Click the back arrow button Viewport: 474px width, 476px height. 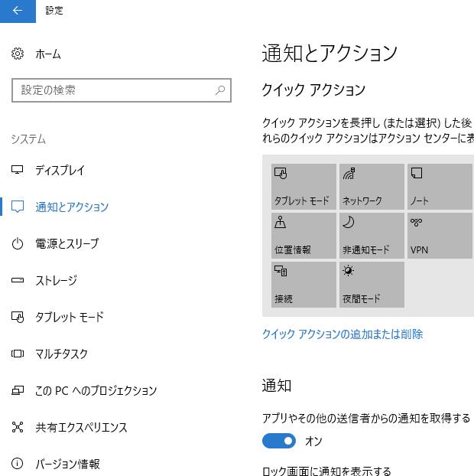(x=18, y=11)
